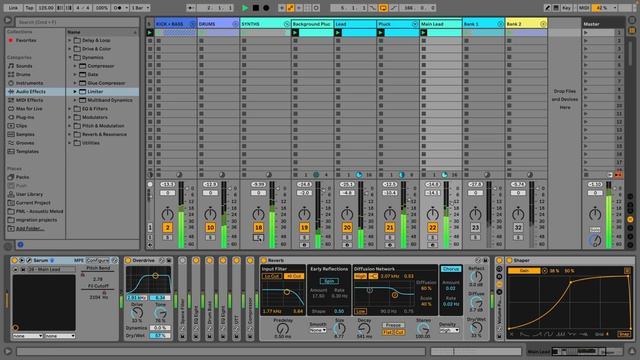Click the Reverb Freeze button
This screenshot has width=640, height=360.
(393, 325)
